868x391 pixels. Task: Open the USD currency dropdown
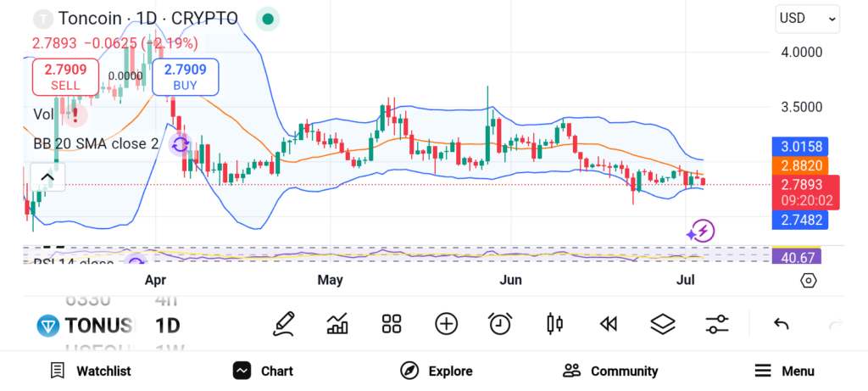[807, 19]
